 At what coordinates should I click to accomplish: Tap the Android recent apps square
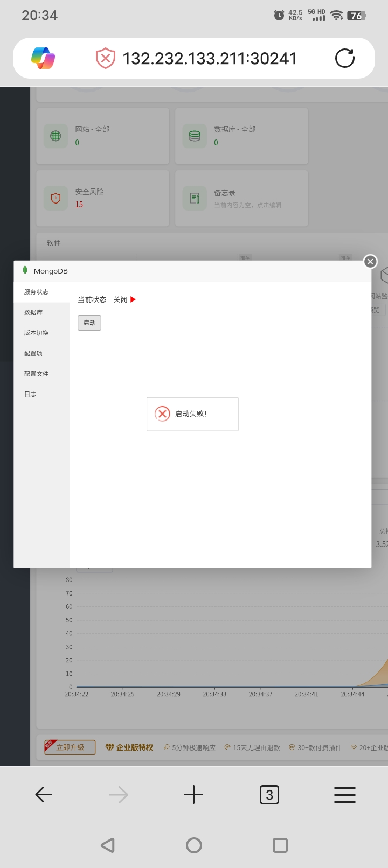pyautogui.click(x=280, y=845)
